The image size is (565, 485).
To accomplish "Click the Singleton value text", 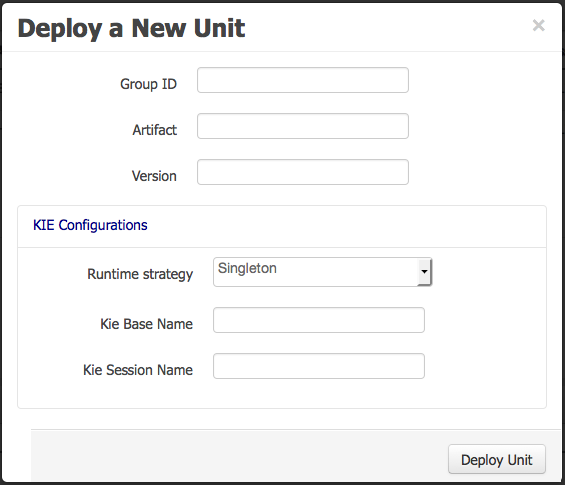I will point(248,268).
